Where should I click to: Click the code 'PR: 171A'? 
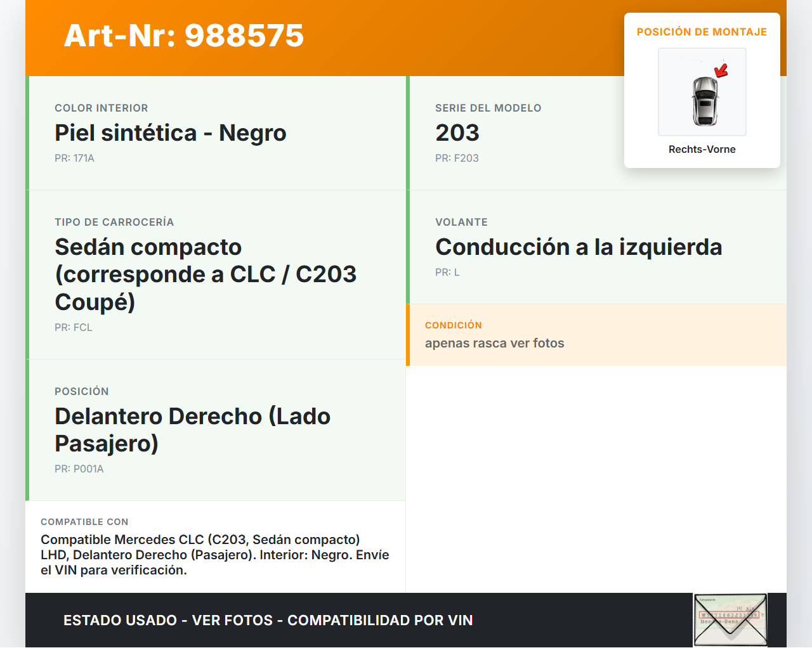click(x=75, y=159)
